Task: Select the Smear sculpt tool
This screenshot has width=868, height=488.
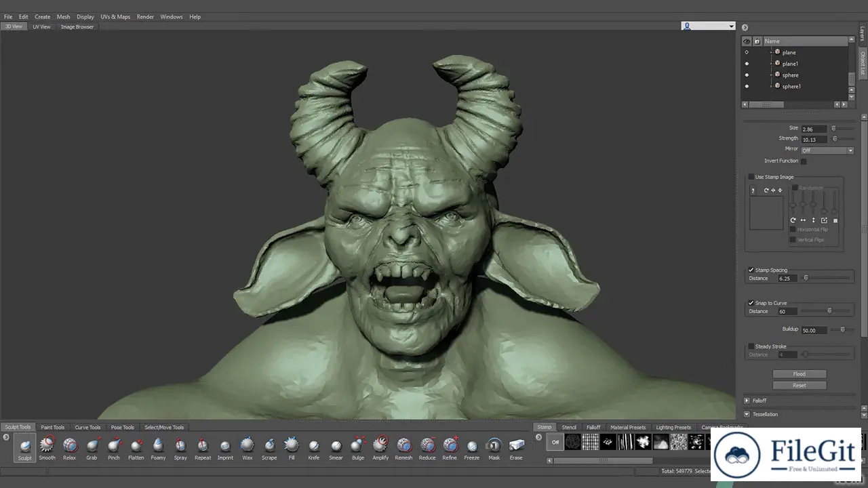Action: point(336,449)
